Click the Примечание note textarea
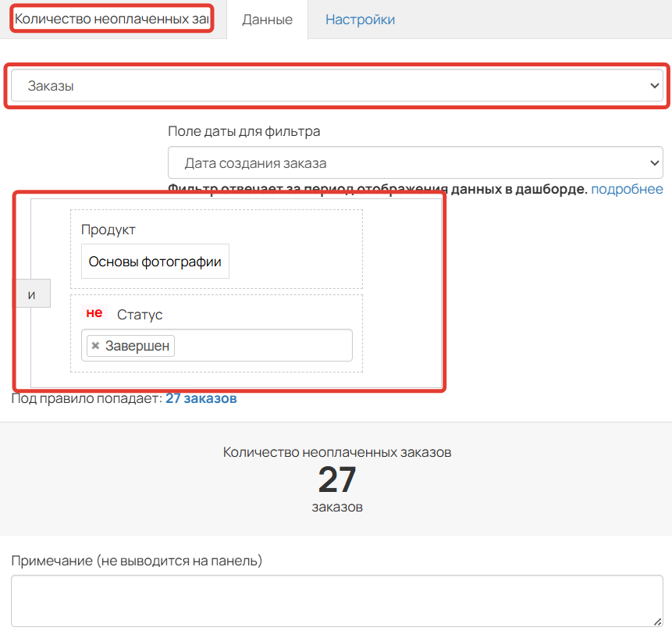 click(337, 601)
